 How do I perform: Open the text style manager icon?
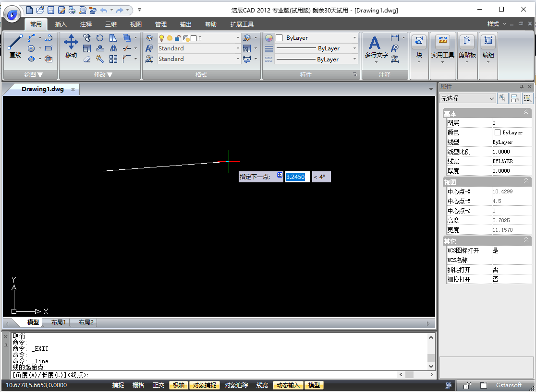coord(149,48)
